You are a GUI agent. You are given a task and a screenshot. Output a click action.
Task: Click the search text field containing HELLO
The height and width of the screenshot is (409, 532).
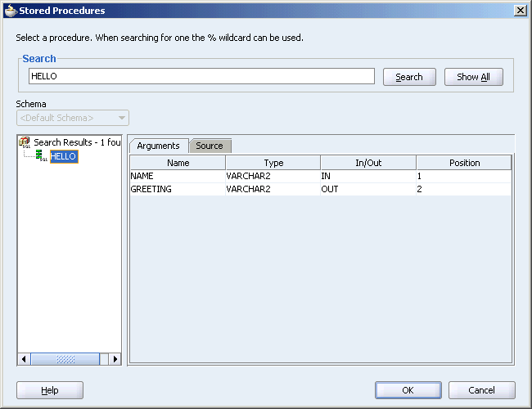pyautogui.click(x=201, y=76)
